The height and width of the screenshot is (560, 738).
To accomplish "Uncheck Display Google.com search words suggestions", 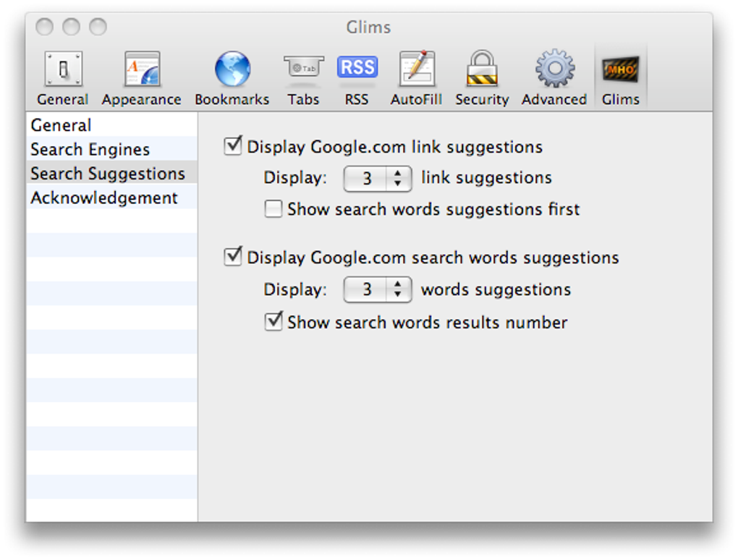I will click(233, 258).
